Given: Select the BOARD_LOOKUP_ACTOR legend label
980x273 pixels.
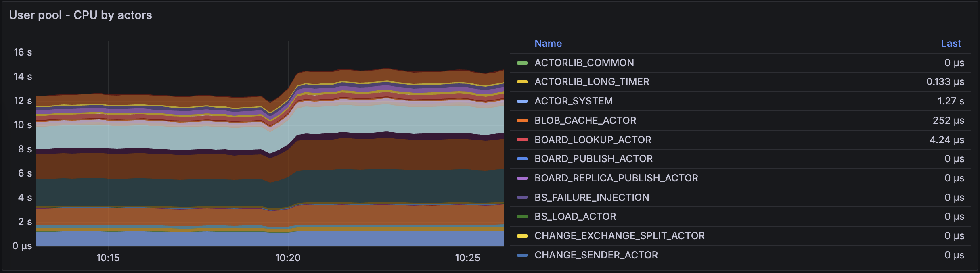Looking at the screenshot, I should [x=593, y=140].
